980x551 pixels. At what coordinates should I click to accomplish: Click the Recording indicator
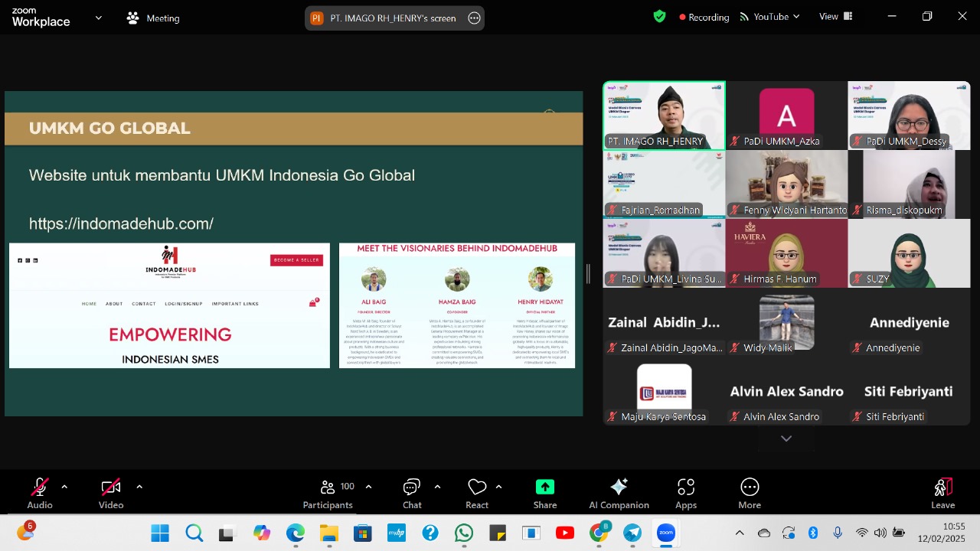pyautogui.click(x=704, y=17)
